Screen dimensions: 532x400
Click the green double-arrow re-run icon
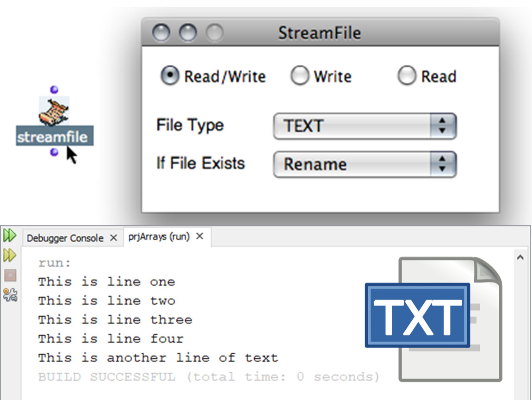point(9,236)
